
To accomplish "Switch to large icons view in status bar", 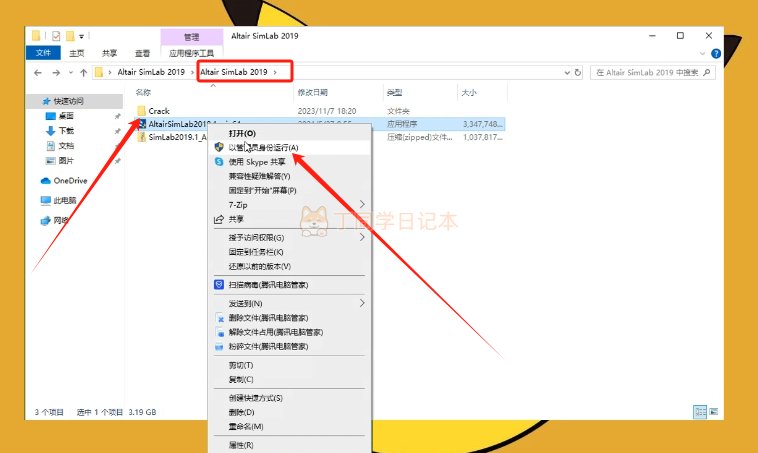I will pos(714,412).
